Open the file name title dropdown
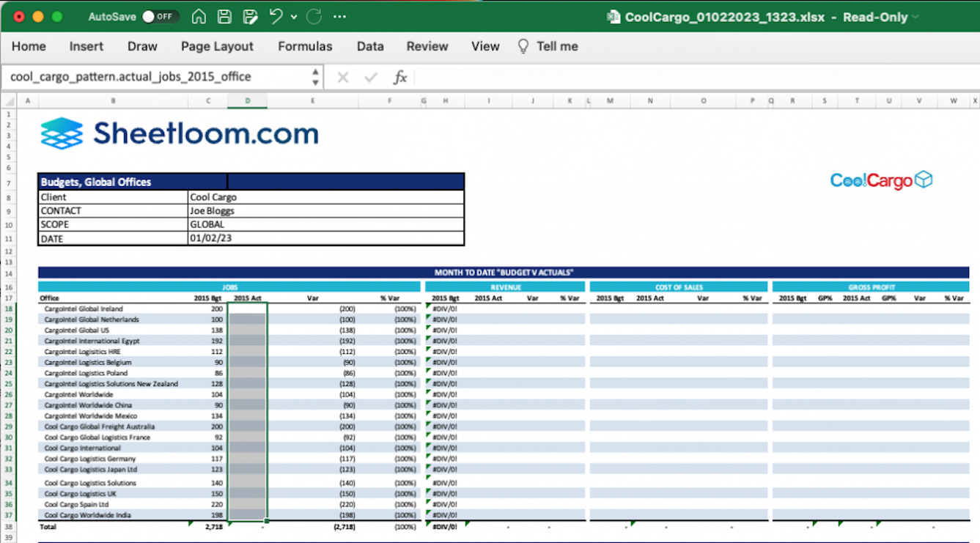This screenshot has width=980, height=543. pyautogui.click(x=915, y=18)
